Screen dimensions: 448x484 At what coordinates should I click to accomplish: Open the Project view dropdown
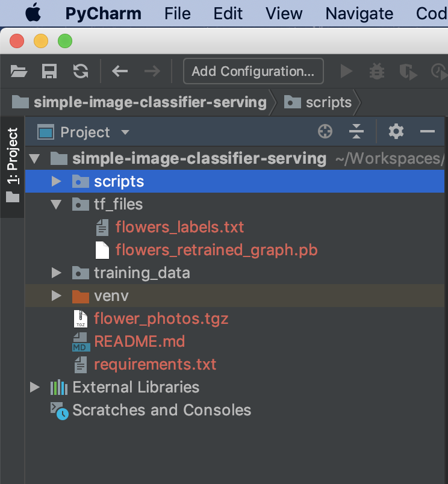pyautogui.click(x=125, y=132)
